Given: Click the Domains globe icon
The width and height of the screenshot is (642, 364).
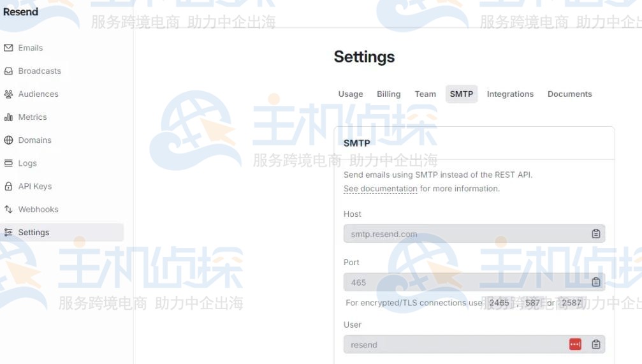Looking at the screenshot, I should [x=8, y=140].
